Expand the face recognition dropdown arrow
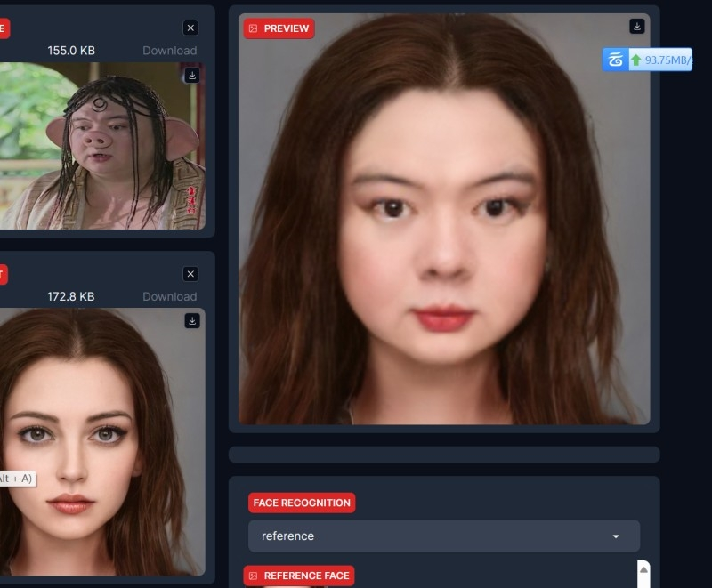 (x=616, y=536)
